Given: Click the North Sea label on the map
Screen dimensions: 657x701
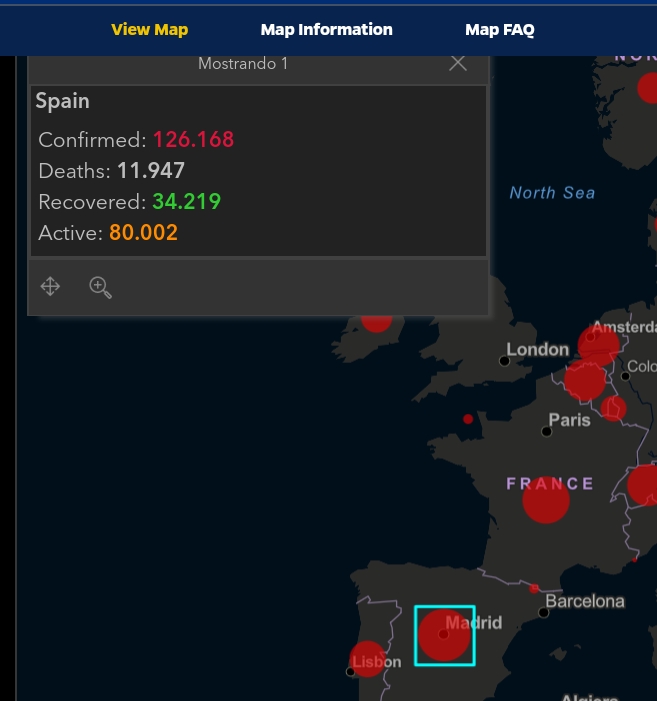Looking at the screenshot, I should [551, 193].
